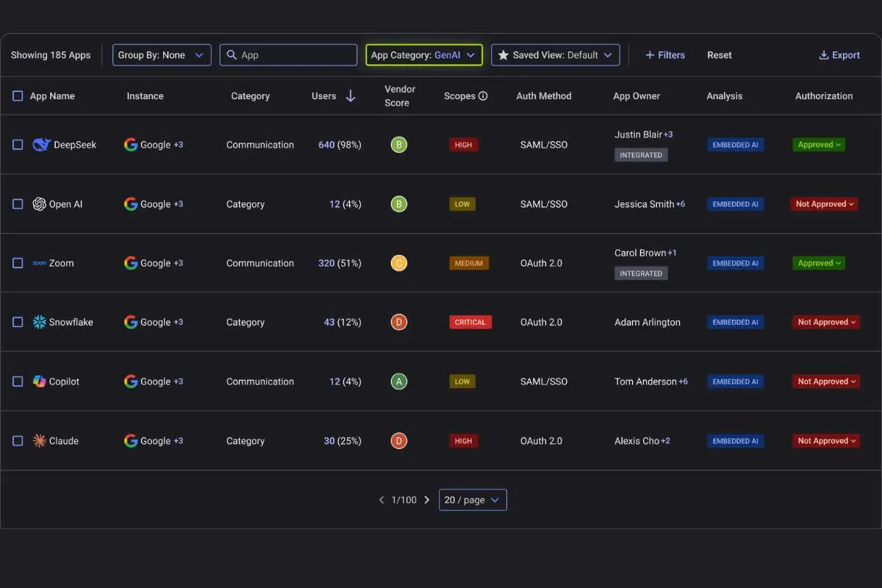The height and width of the screenshot is (588, 882).
Task: Click Snowflake vendor score D badge
Action: (398, 322)
